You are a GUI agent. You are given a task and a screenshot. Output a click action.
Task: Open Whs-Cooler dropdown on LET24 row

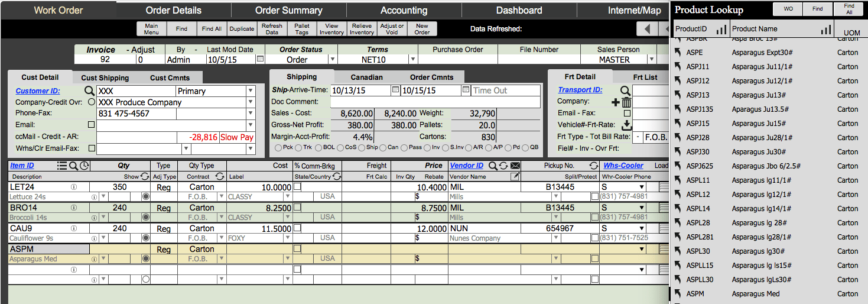tap(642, 187)
